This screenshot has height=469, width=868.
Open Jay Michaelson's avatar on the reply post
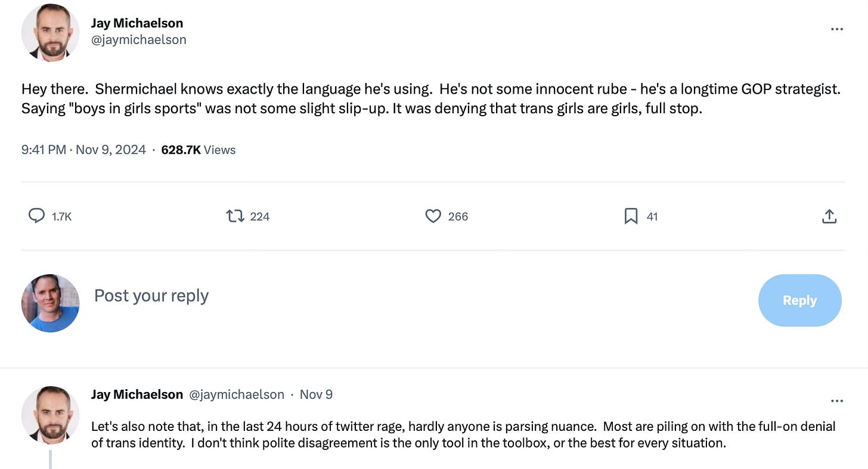[50, 415]
